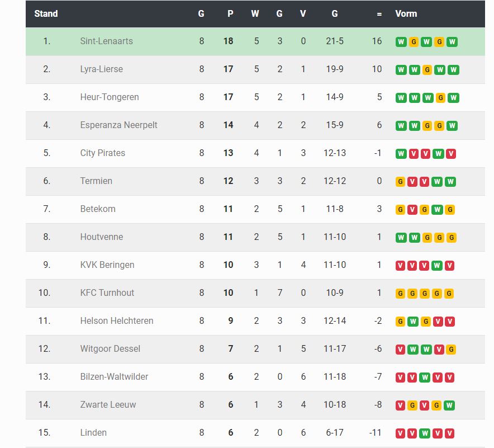Screen dimensions: 494x448
Task: Click the green W badge in Helson Helchteren's form
Action: coord(414,322)
